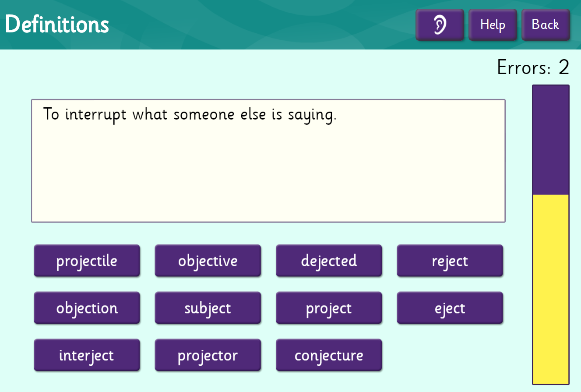The image size is (581, 392).
Task: Select the word projector
Action: [x=208, y=355]
